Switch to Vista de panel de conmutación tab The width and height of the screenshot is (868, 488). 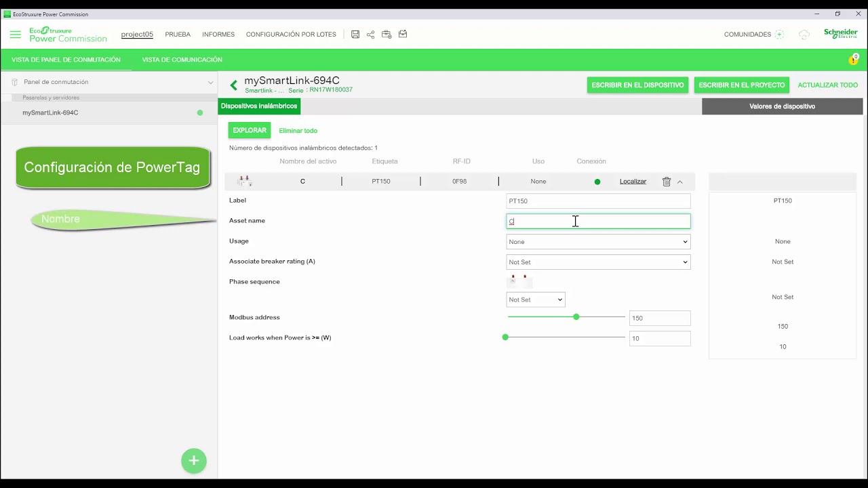66,60
